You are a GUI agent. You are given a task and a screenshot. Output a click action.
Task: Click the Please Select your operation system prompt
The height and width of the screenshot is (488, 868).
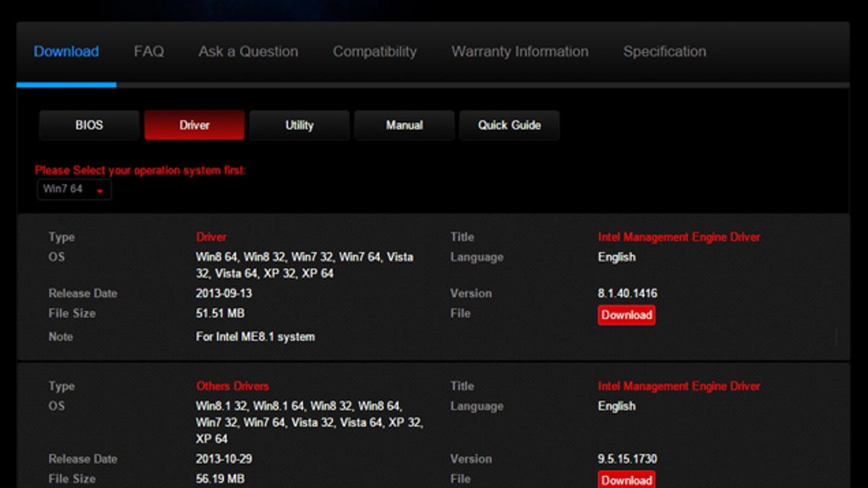pos(140,171)
